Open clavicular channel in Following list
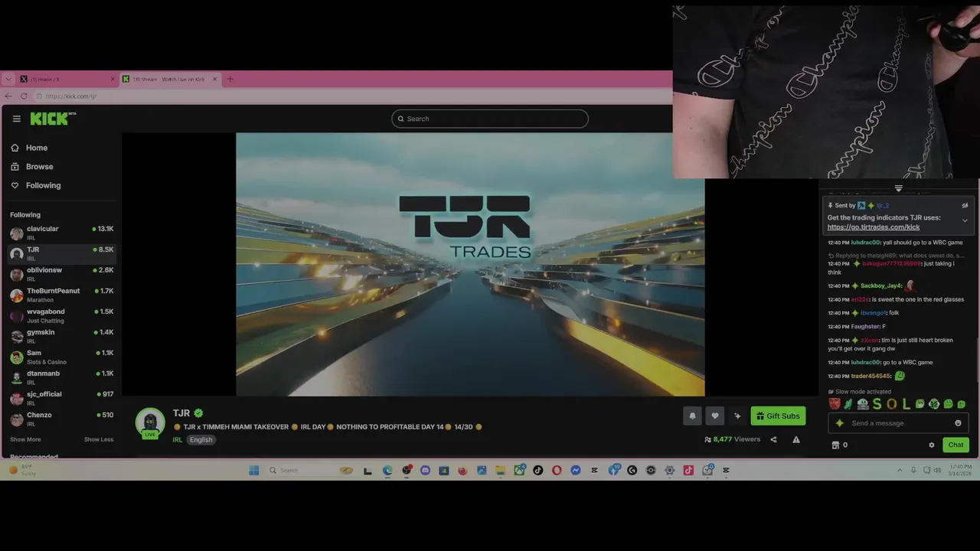Image resolution: width=980 pixels, height=551 pixels. 61,233
